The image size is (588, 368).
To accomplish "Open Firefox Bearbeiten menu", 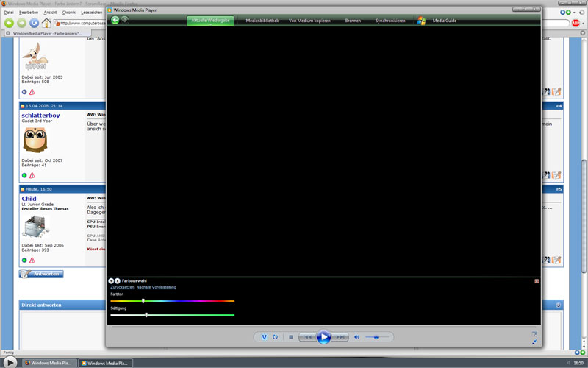I will click(29, 13).
